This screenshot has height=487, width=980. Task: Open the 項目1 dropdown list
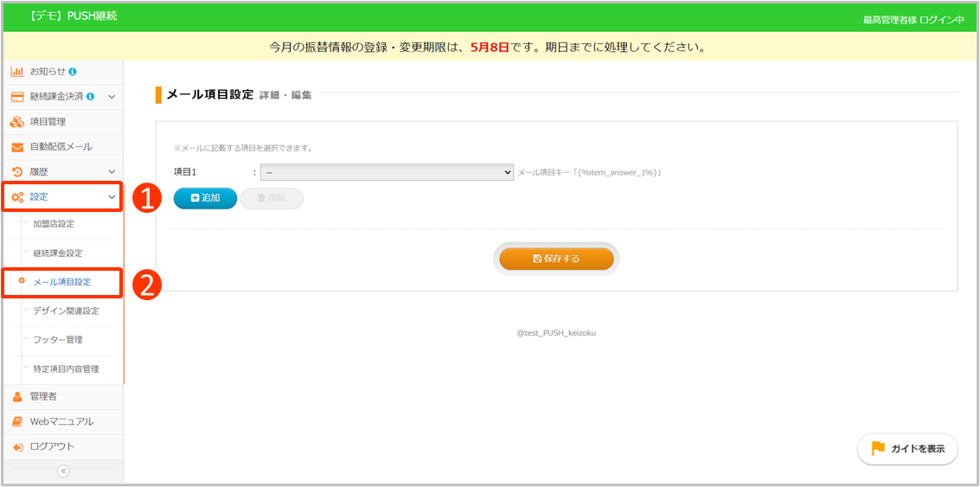387,172
